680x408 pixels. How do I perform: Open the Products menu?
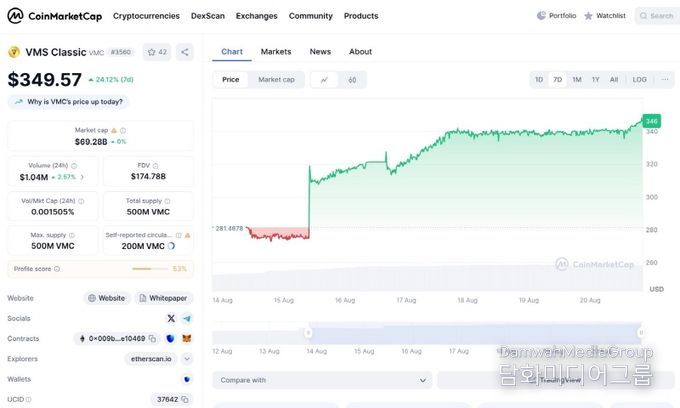click(361, 16)
